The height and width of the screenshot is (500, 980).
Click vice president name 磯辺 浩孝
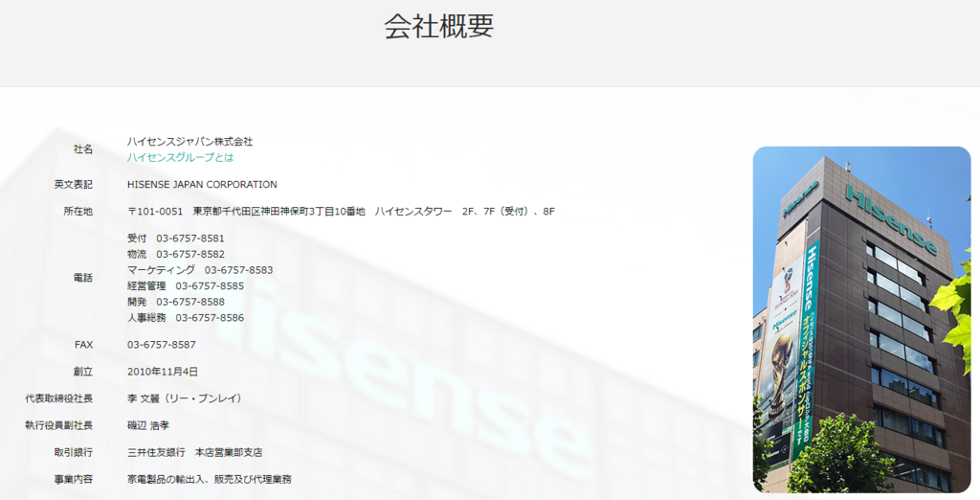148,425
